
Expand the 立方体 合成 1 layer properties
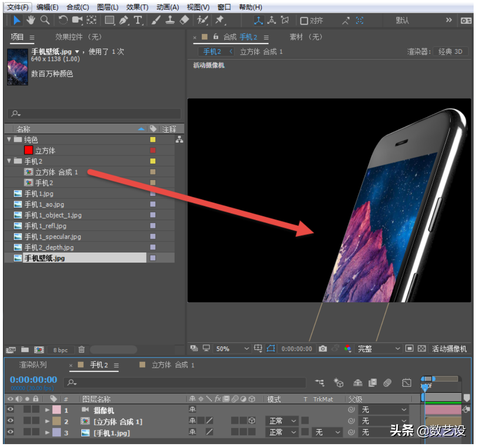pos(47,421)
